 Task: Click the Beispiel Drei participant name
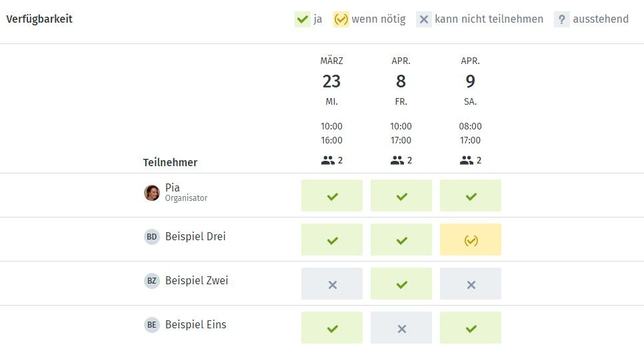pos(195,237)
